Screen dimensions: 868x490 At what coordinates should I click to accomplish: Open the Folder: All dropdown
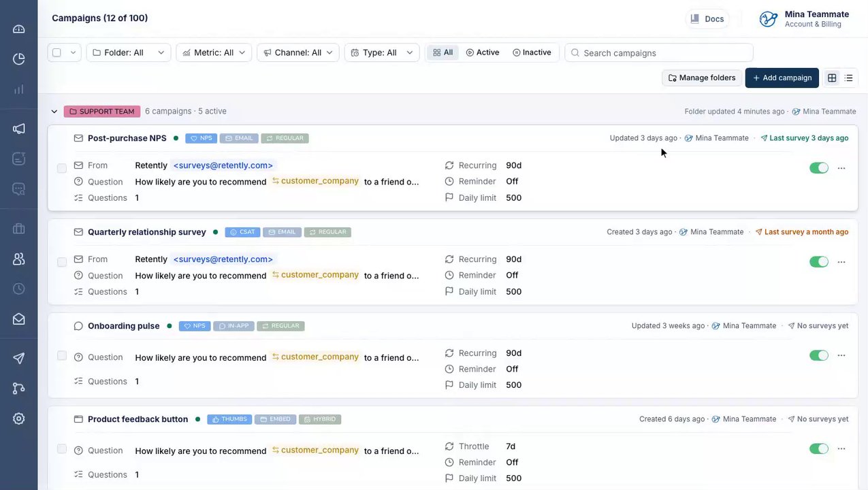pyautogui.click(x=129, y=52)
